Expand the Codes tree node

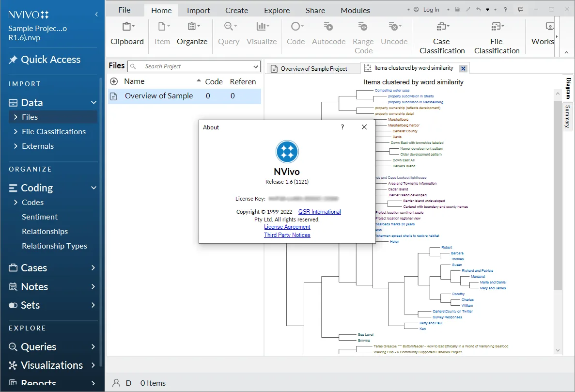(16, 202)
